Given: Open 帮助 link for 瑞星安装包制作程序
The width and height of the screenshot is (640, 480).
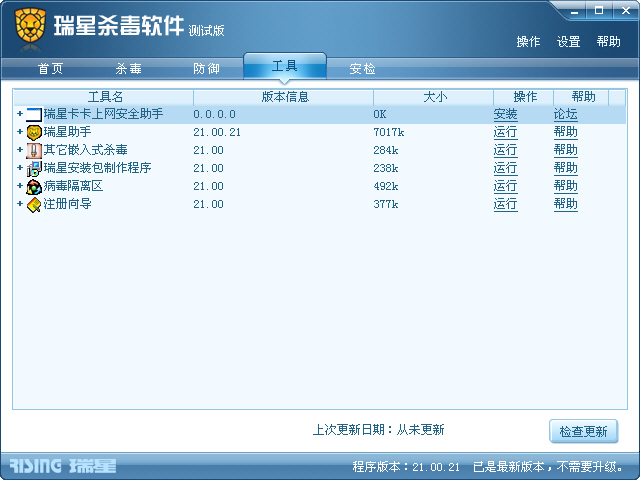Looking at the screenshot, I should (566, 168).
